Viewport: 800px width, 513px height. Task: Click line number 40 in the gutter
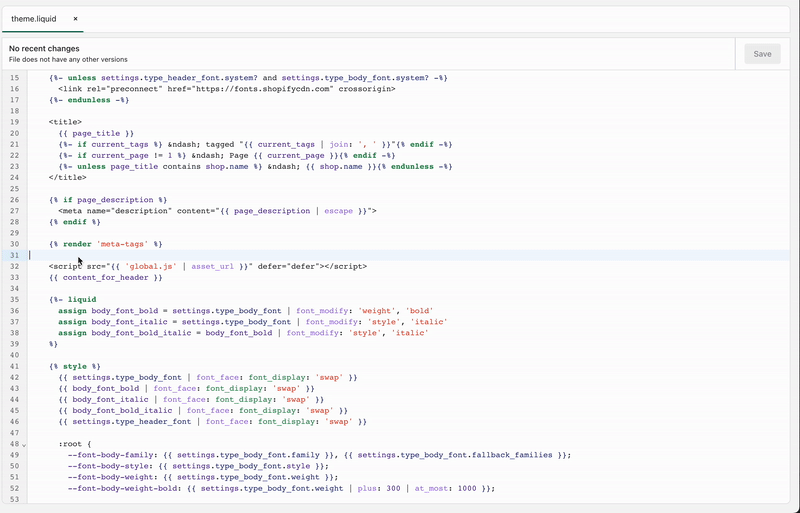click(x=14, y=355)
